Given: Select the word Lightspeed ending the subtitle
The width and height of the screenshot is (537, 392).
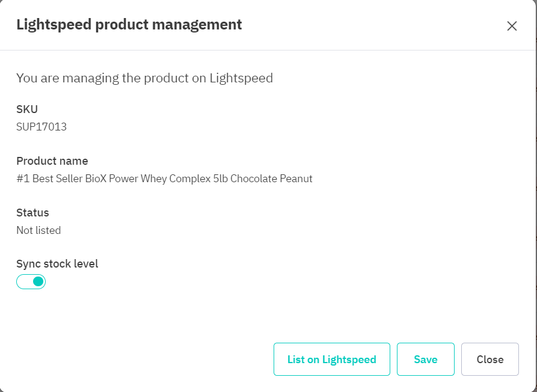Looking at the screenshot, I should coord(241,78).
